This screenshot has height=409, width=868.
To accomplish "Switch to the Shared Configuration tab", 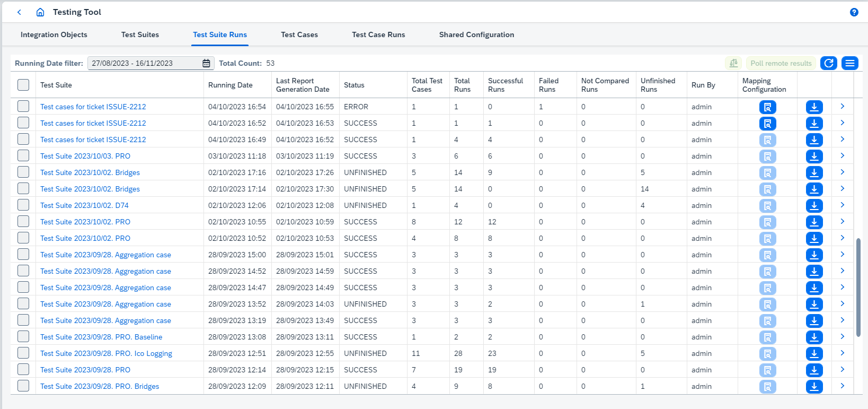I will click(476, 35).
